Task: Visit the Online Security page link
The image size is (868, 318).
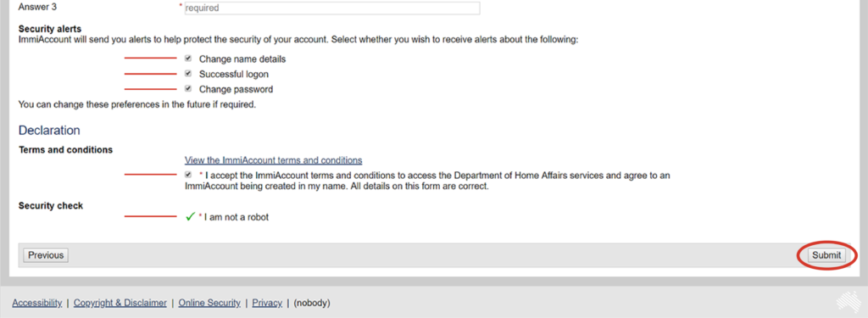Action: pos(209,303)
